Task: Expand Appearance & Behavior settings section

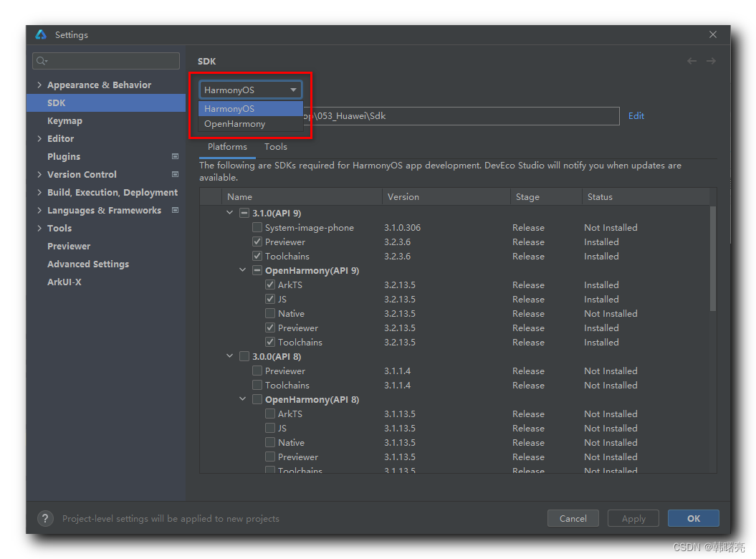Action: pyautogui.click(x=39, y=85)
